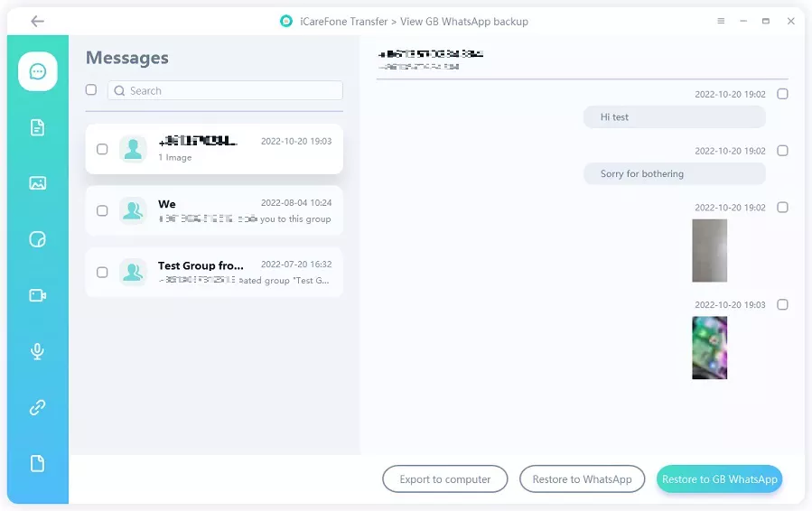Tick the select-all checkbox beside Search

tap(91, 90)
